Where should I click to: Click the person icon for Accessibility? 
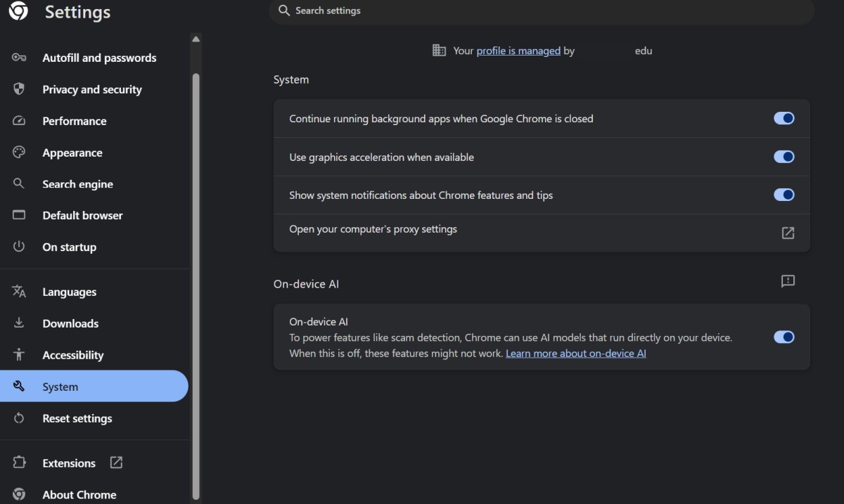[19, 354]
